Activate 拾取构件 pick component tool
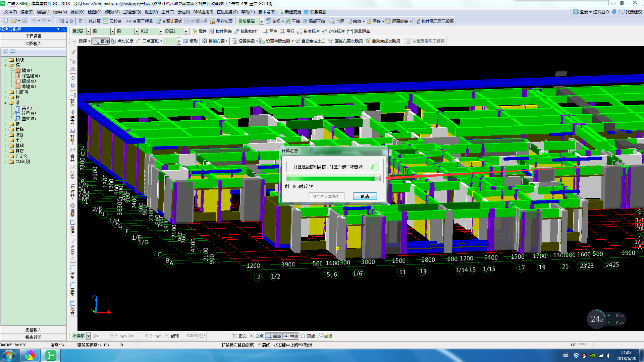 (246, 31)
